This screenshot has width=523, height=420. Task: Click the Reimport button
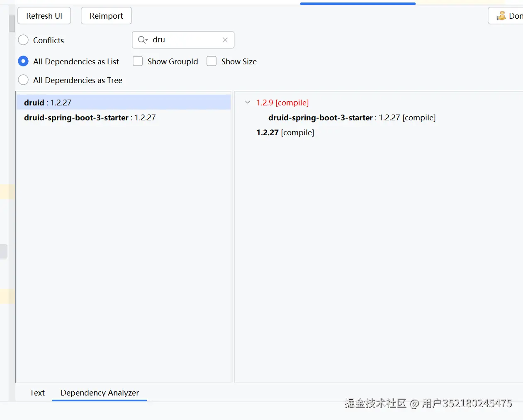click(106, 16)
